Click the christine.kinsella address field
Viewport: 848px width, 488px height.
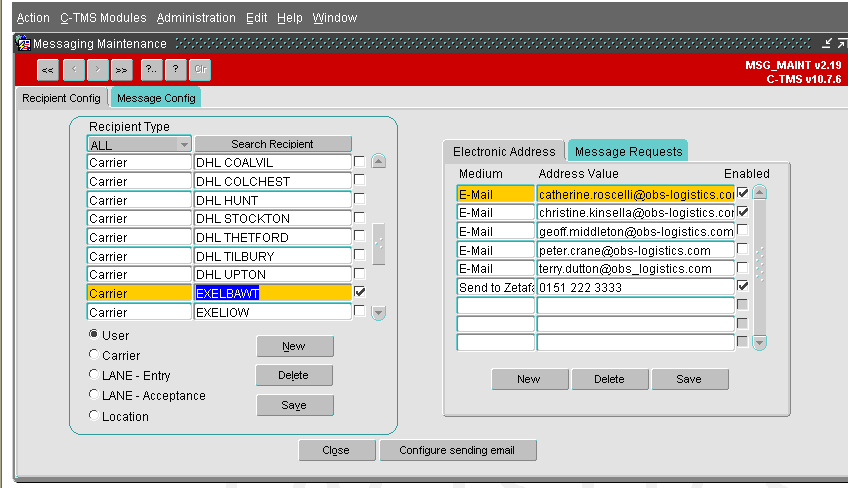(x=636, y=213)
